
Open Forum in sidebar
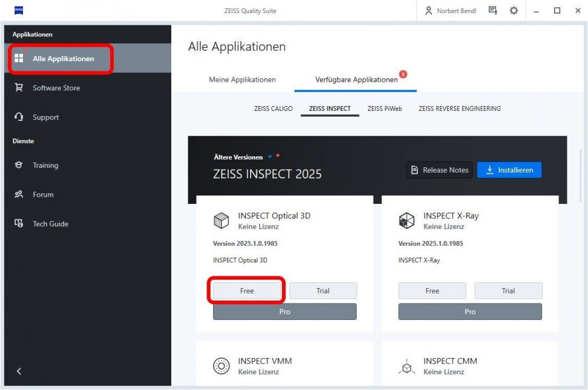88,194
